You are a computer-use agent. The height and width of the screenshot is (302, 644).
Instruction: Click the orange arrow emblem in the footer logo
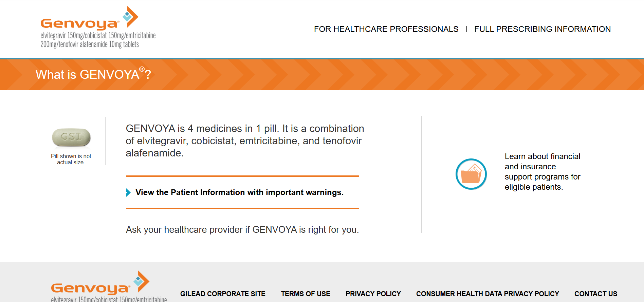(141, 281)
